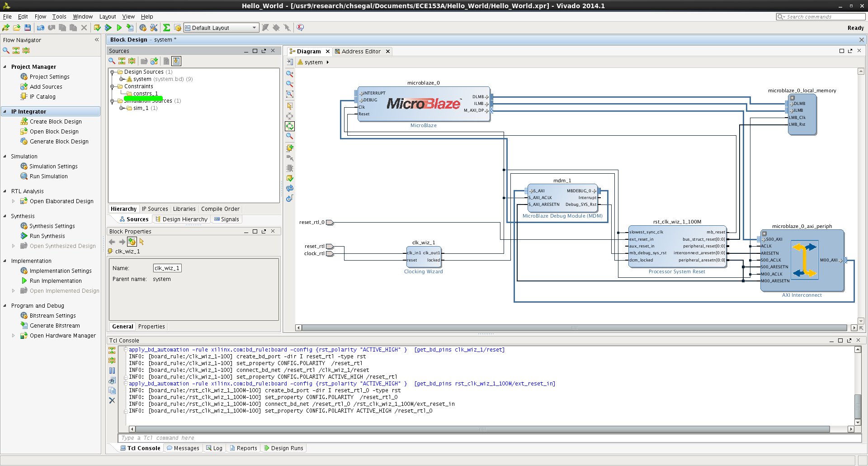Collapse the Simulation section in Flow Navigator
Viewport: 868px width, 466px height.
coord(5,156)
